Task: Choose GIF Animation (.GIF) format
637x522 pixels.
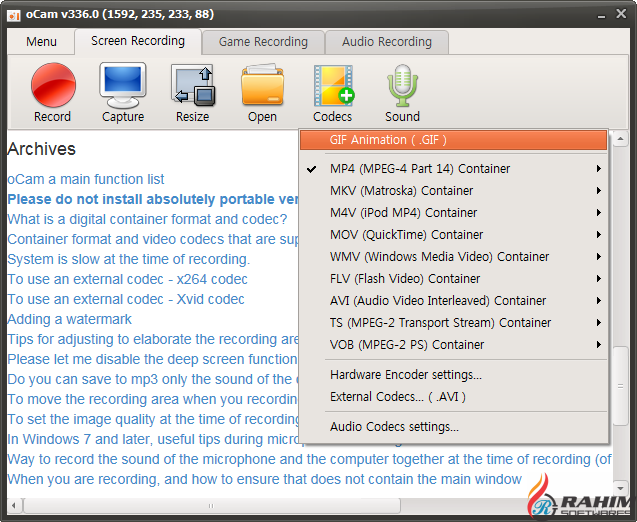Action: point(453,140)
